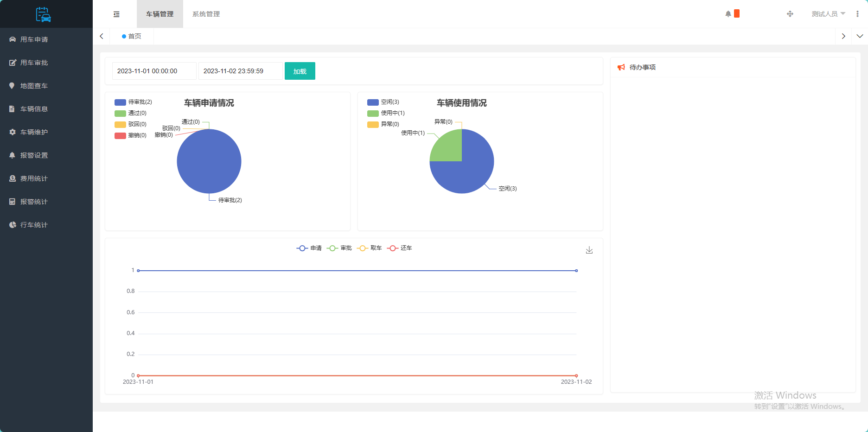Viewport: 868px width, 432px height.
Task: Toggle 审批 series in line chart legend
Action: pyautogui.click(x=339, y=248)
